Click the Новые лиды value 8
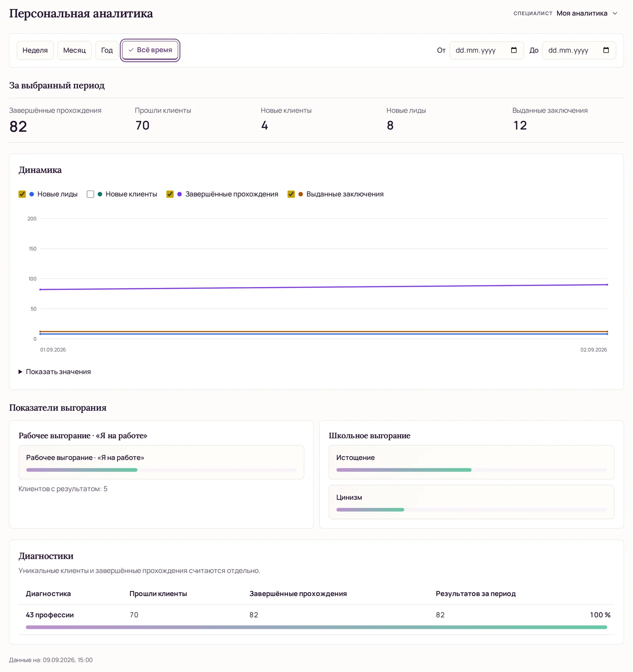The image size is (633, 672). [390, 125]
